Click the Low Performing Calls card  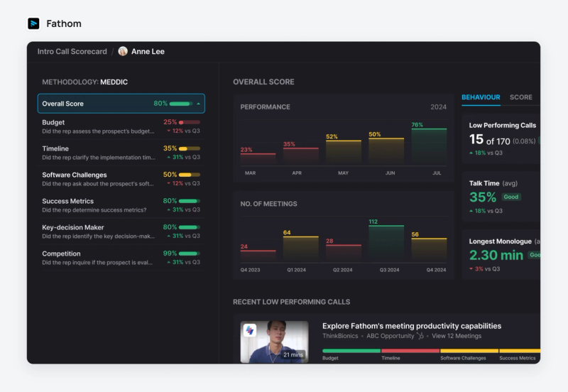pos(501,139)
